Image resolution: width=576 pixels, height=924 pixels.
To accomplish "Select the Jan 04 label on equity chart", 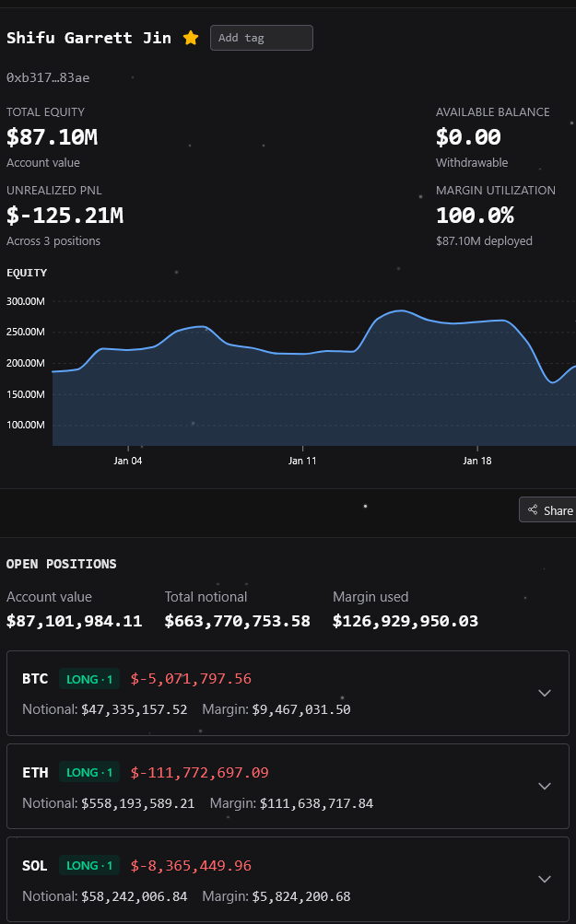I will [128, 461].
